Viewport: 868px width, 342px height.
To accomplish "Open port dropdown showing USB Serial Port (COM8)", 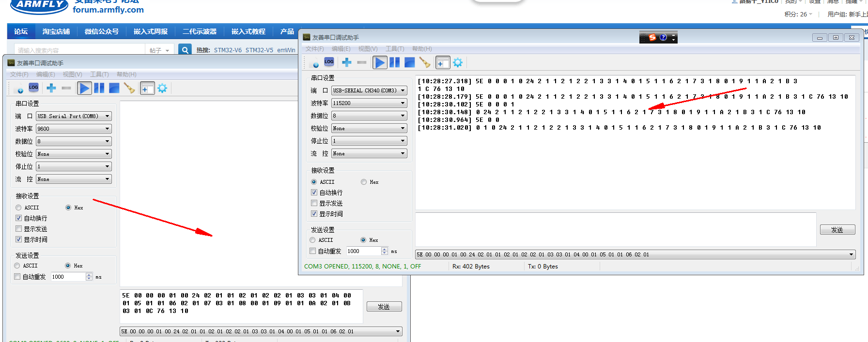I will 74,116.
